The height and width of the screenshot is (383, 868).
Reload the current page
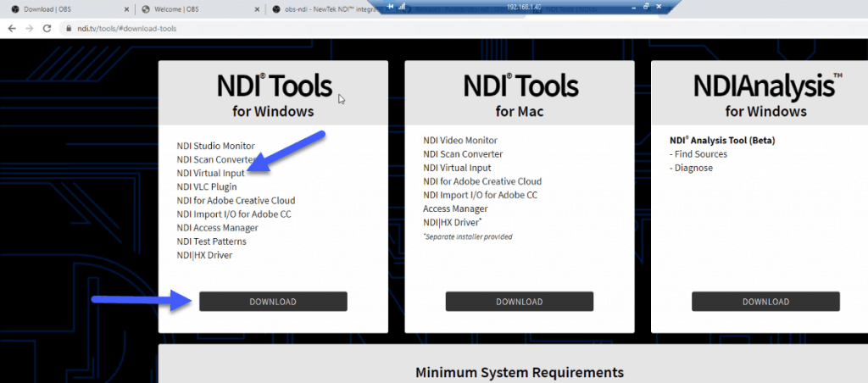pyautogui.click(x=47, y=28)
